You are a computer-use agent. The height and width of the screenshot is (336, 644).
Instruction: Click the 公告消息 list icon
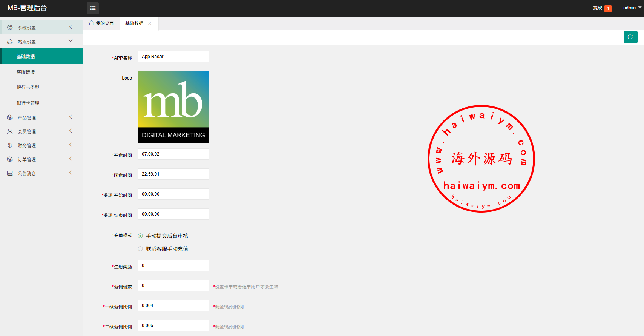click(x=10, y=173)
